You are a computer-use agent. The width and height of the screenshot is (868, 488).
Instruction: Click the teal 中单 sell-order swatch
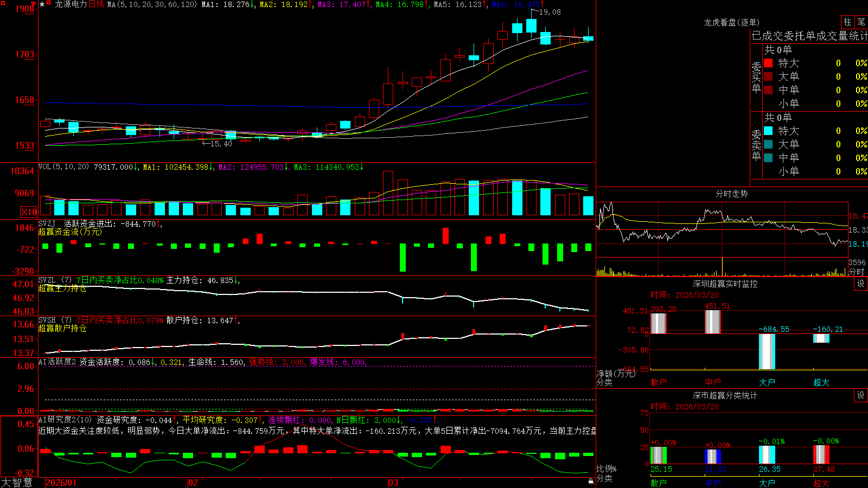click(768, 158)
